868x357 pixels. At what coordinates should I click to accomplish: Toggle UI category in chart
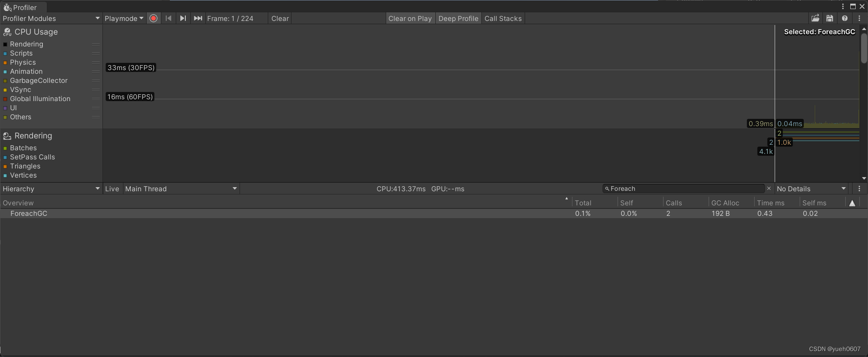[x=5, y=108]
